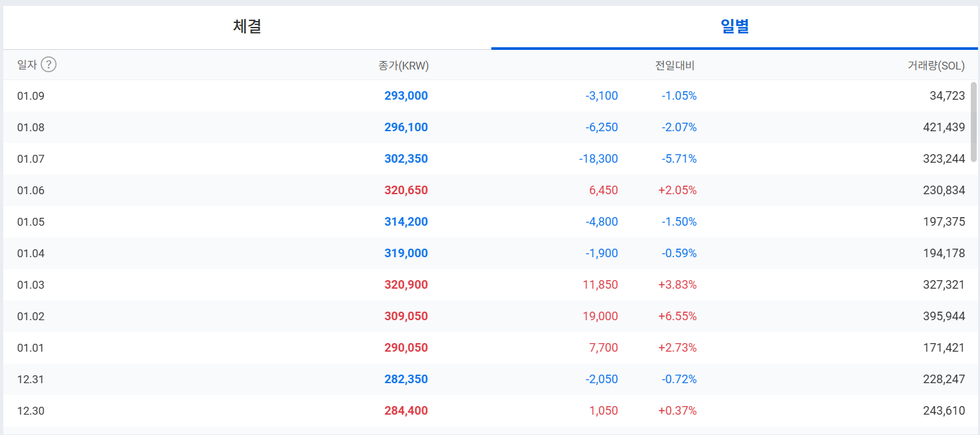Viewport: 980px width, 435px height.
Task: Switch to the 체결 tab
Action: coord(247,26)
